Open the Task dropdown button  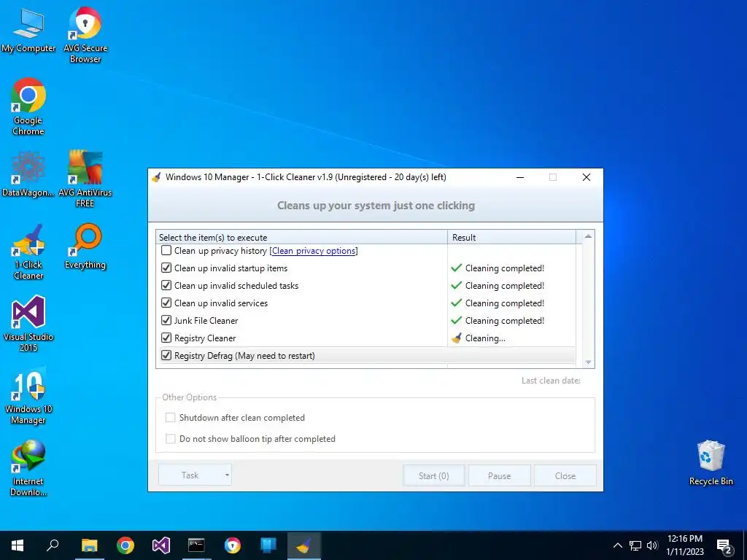pos(195,475)
